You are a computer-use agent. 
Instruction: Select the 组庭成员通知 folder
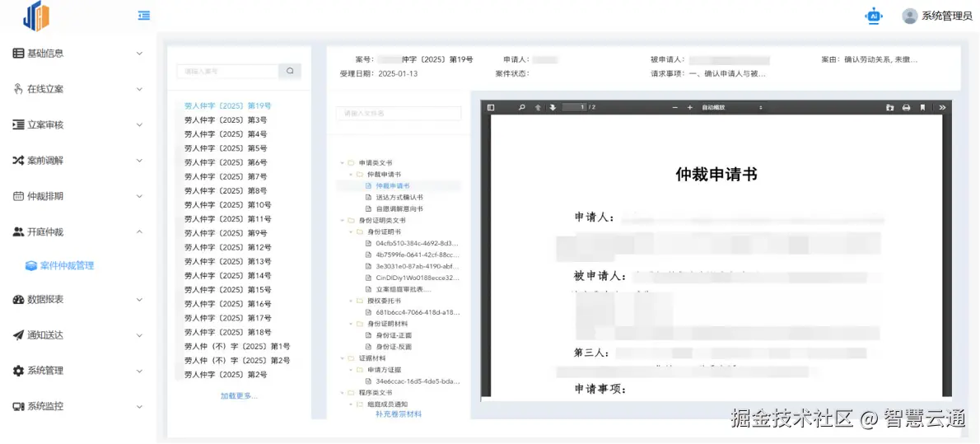pos(388,404)
